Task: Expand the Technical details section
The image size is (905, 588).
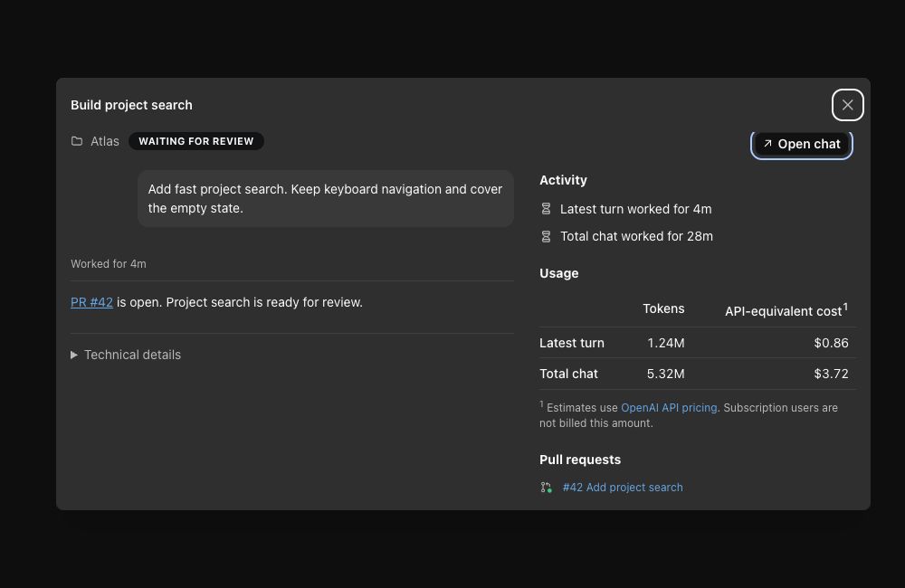Action: coord(126,355)
